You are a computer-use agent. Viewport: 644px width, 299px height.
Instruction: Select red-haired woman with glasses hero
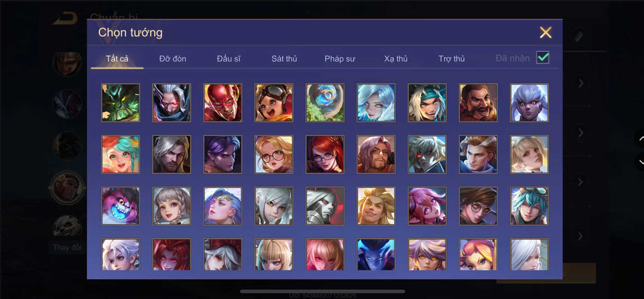(325, 154)
